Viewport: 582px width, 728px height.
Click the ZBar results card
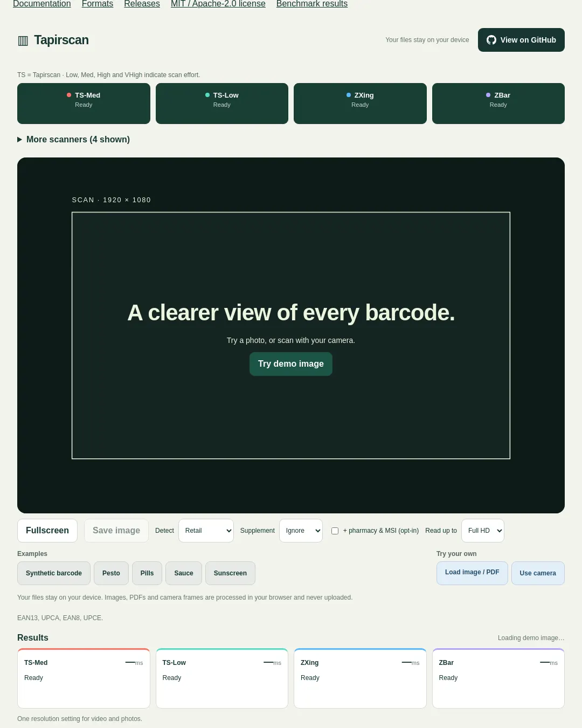pyautogui.click(x=498, y=678)
